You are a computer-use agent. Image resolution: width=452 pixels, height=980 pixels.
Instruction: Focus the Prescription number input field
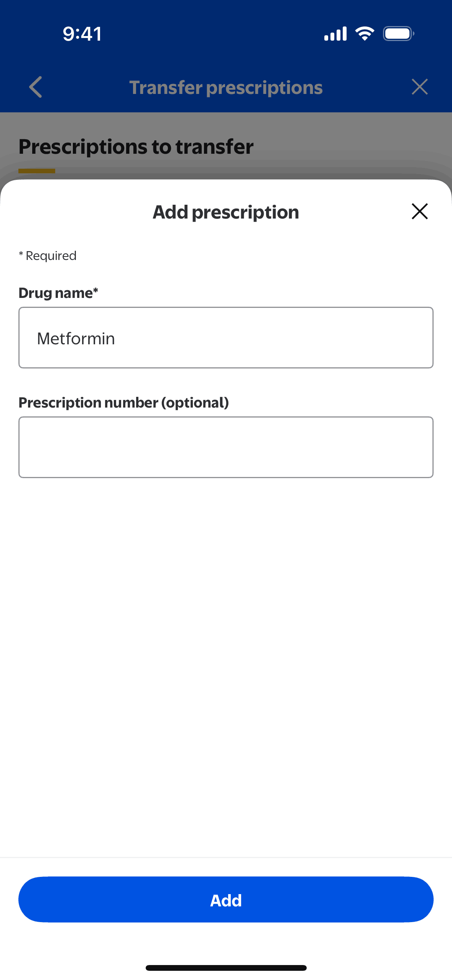point(226,447)
